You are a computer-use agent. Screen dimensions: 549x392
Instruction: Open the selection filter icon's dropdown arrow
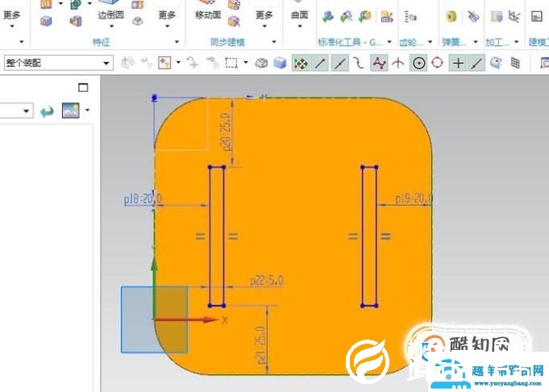click(x=178, y=63)
